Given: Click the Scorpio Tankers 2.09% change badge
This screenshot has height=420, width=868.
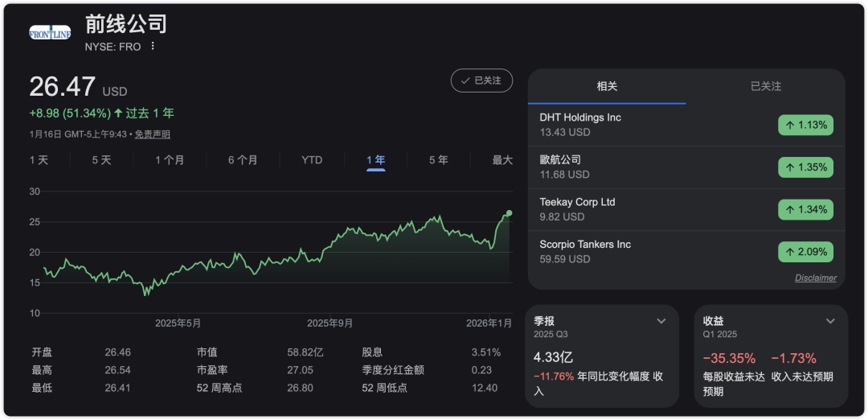Looking at the screenshot, I should coord(805,252).
